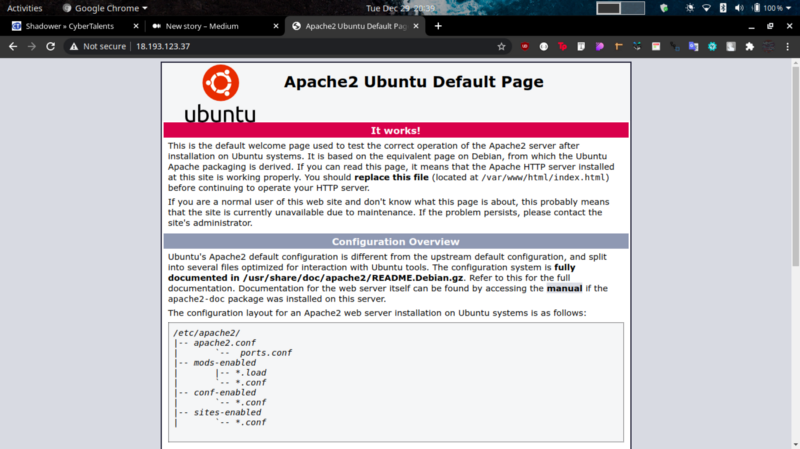Open the dark box extension icon

(637, 46)
